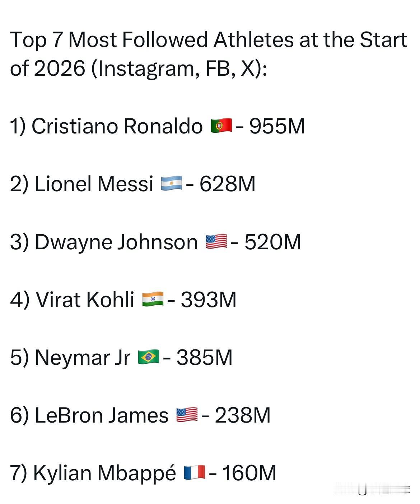Tap the US flag next to LeBron James
The image size is (420, 504).
point(187,415)
